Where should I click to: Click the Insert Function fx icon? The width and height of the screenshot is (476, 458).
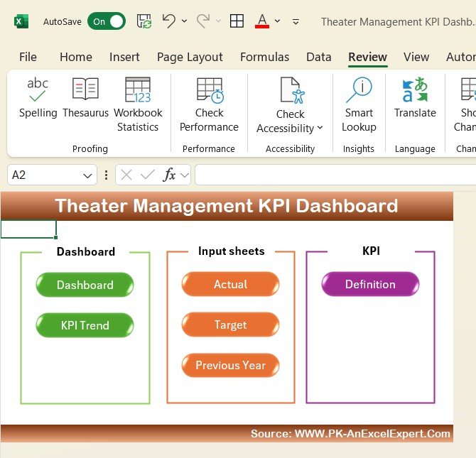click(169, 175)
